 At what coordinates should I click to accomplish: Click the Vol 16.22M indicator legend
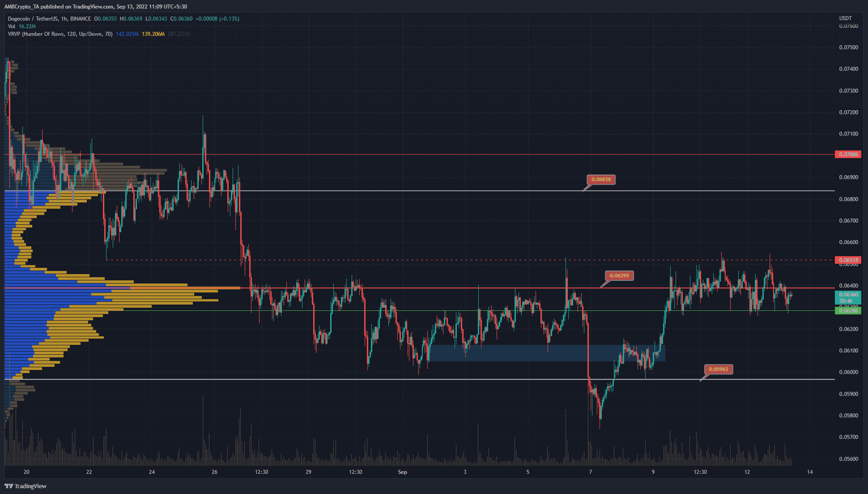click(x=21, y=26)
